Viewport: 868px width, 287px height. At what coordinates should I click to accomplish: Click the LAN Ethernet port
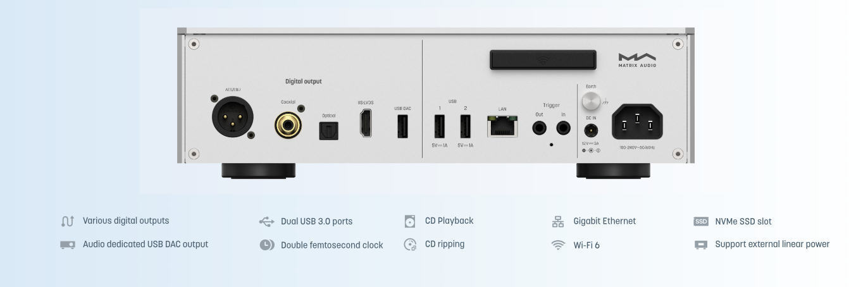pyautogui.click(x=502, y=126)
